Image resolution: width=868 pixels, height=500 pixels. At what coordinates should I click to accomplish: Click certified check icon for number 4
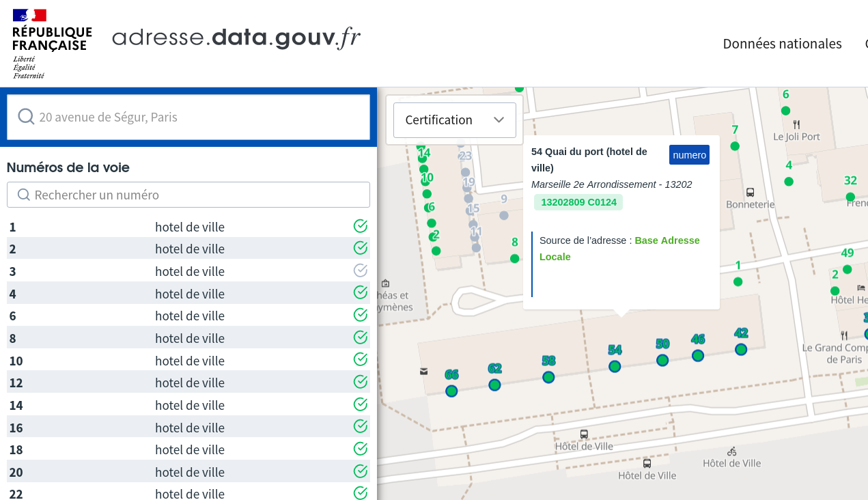361,292
